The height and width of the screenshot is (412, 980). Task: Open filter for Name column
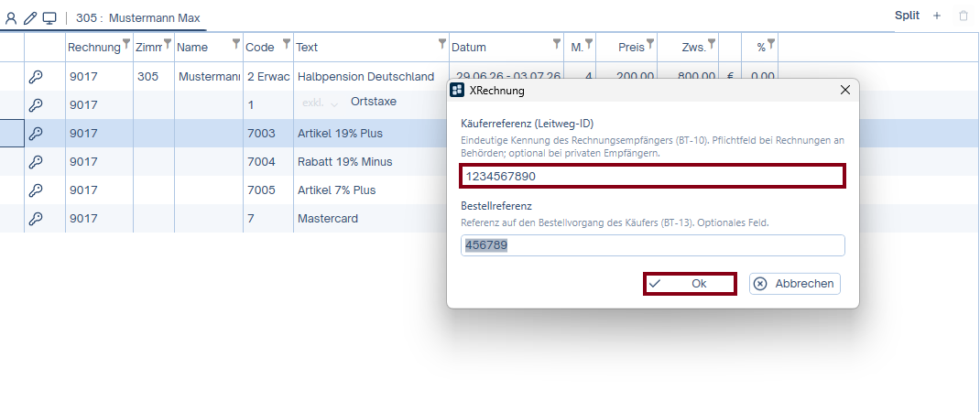click(x=236, y=43)
